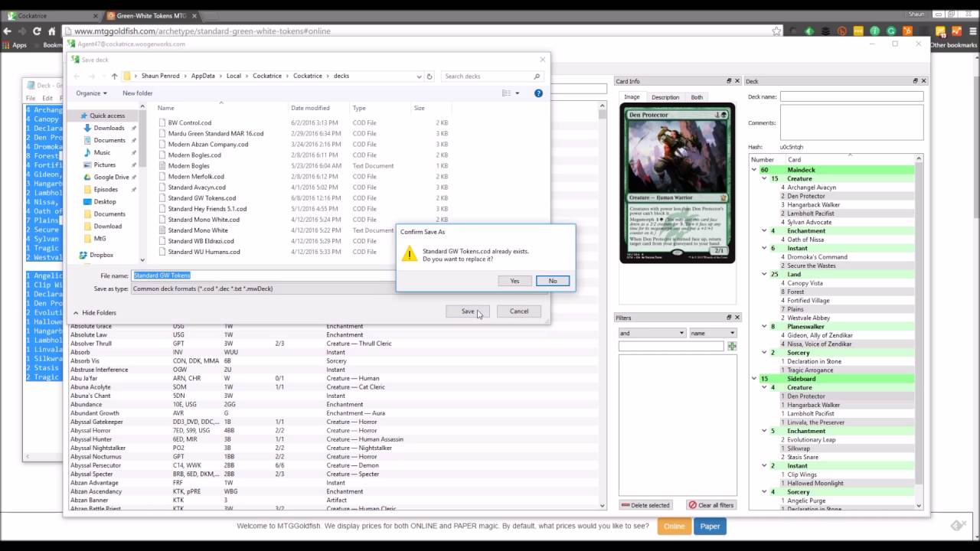Image resolution: width=980 pixels, height=551 pixels.
Task: Click Green-White Tokens MTG browser tab
Action: click(x=153, y=15)
